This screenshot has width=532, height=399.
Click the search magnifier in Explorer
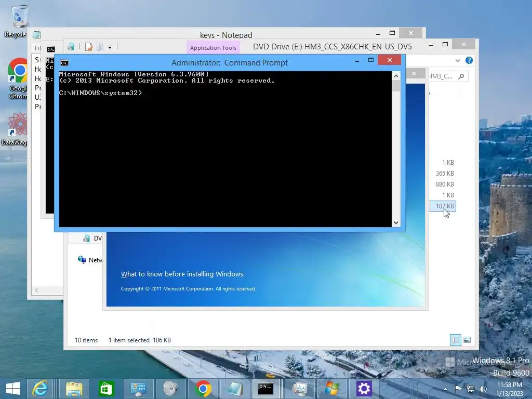[461, 76]
